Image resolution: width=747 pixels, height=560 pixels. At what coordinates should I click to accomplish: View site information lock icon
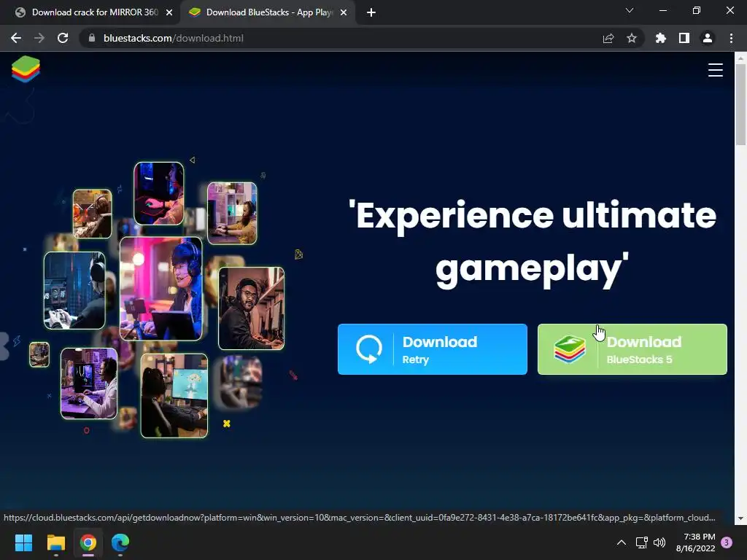coord(92,38)
